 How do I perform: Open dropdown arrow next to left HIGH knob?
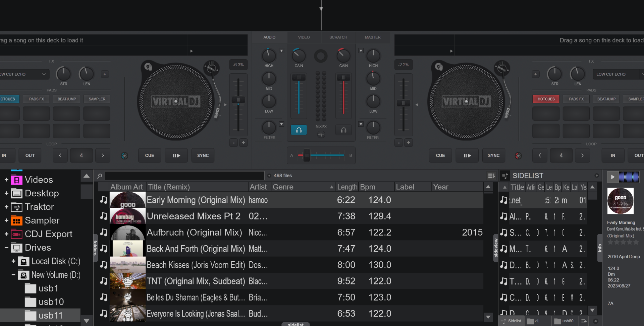(x=281, y=51)
